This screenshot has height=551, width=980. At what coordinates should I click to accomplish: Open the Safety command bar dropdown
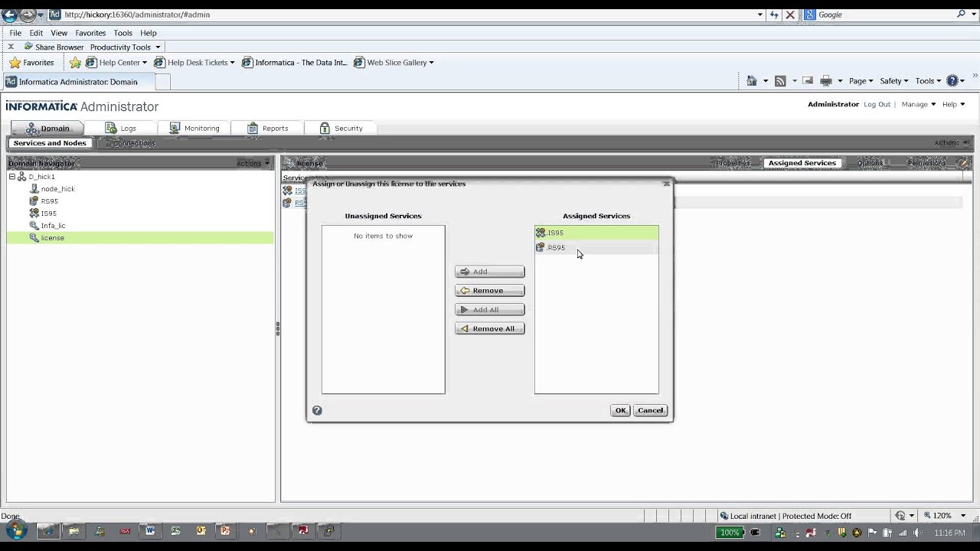(x=893, y=81)
